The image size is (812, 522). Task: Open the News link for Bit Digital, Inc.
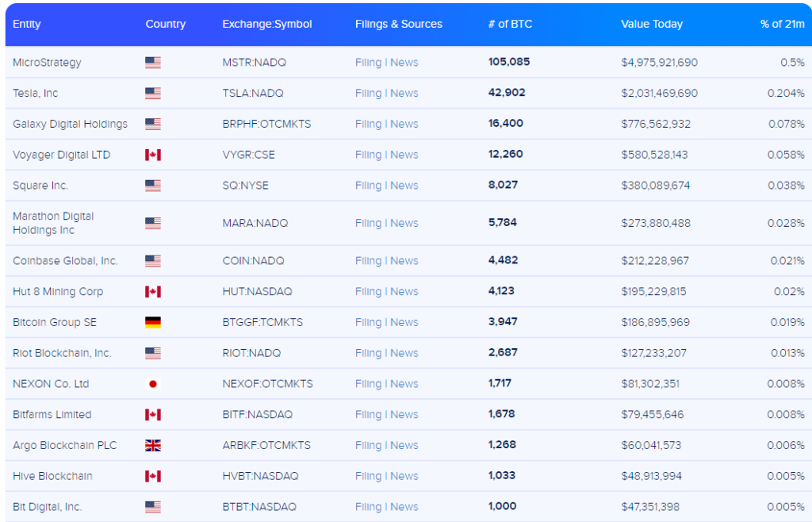pos(407,507)
